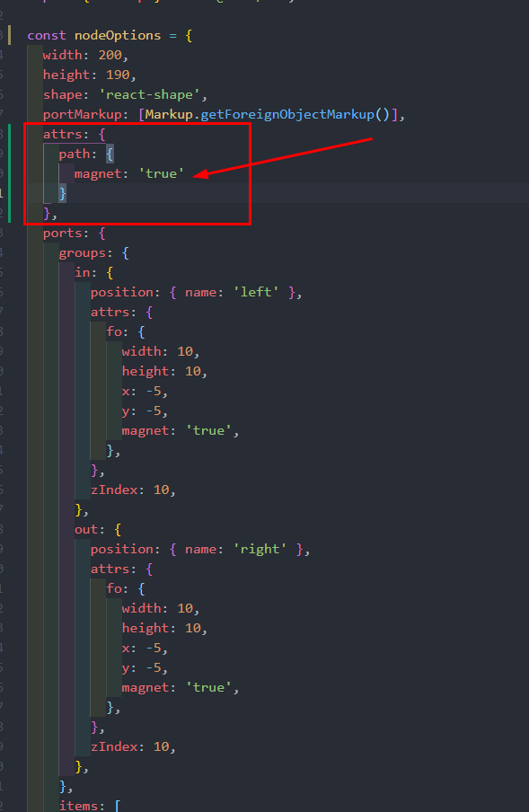The image size is (529, 812).
Task: Click 'magnet' key in the 'in' group fo block
Action: tap(145, 430)
